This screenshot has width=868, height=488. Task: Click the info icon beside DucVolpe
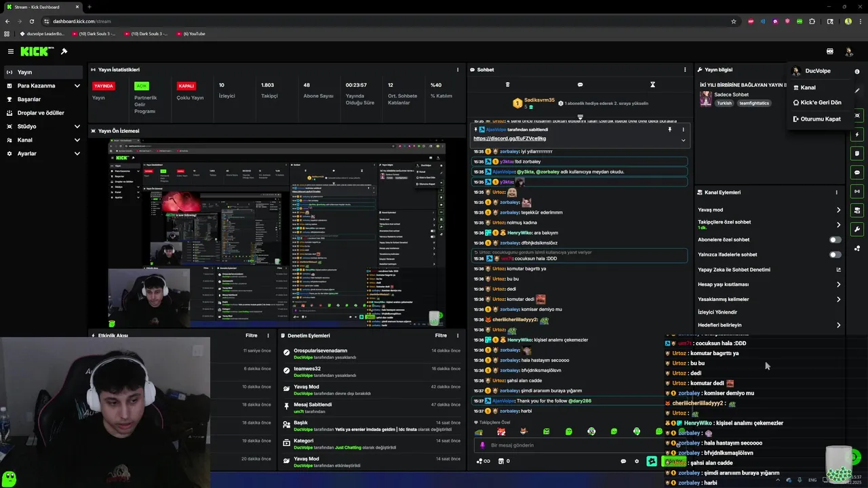click(857, 71)
